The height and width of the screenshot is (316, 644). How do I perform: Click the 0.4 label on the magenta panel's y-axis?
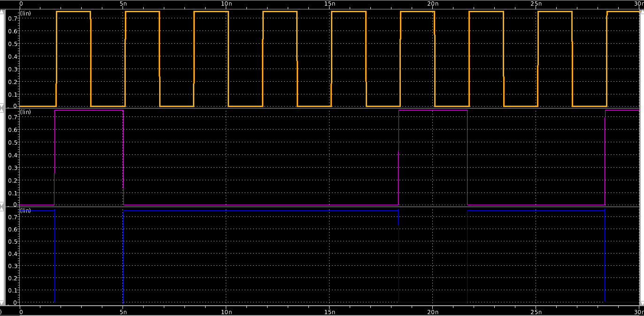coord(13,155)
